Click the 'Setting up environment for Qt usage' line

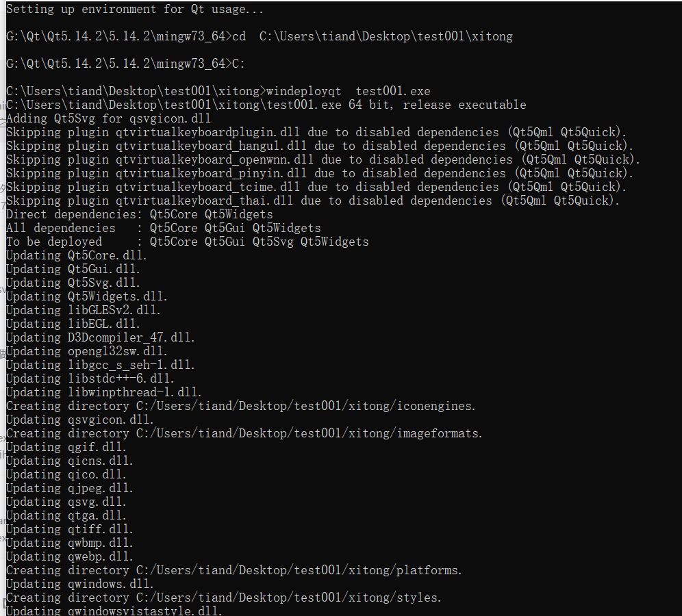point(135,9)
